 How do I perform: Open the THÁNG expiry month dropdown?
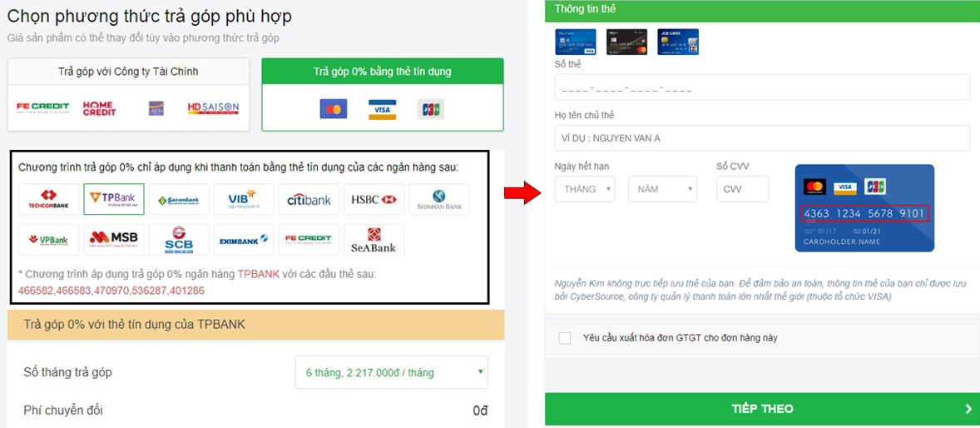[584, 189]
